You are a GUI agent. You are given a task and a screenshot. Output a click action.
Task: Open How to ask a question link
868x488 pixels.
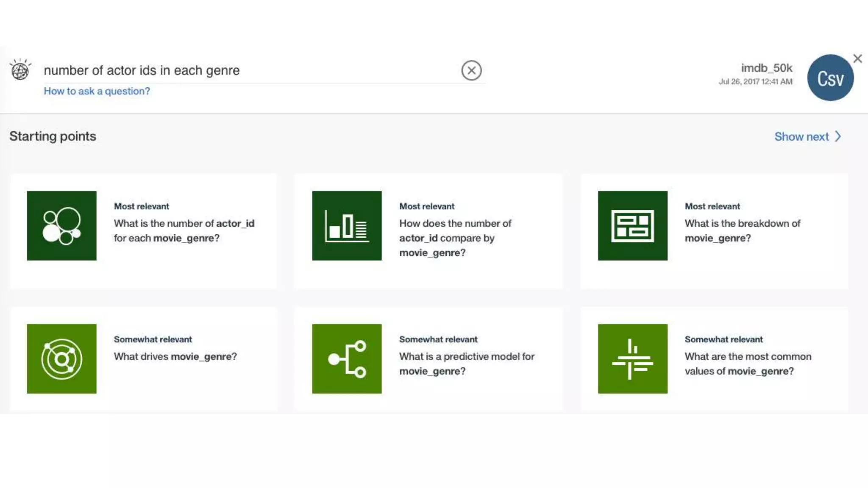pos(97,91)
